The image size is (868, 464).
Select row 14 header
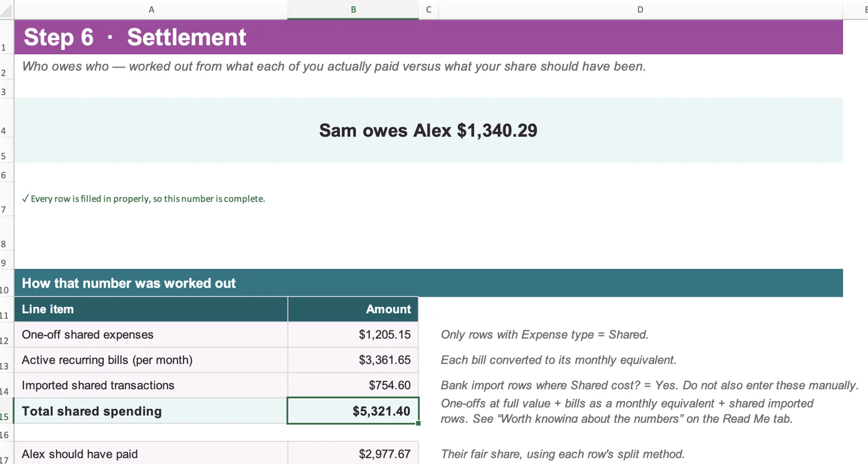point(7,385)
